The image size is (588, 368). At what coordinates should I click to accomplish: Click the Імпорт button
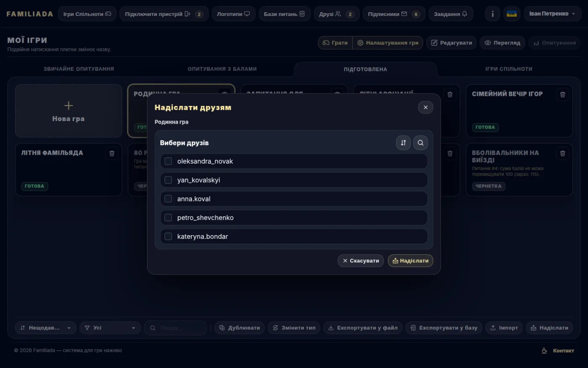pyautogui.click(x=504, y=328)
